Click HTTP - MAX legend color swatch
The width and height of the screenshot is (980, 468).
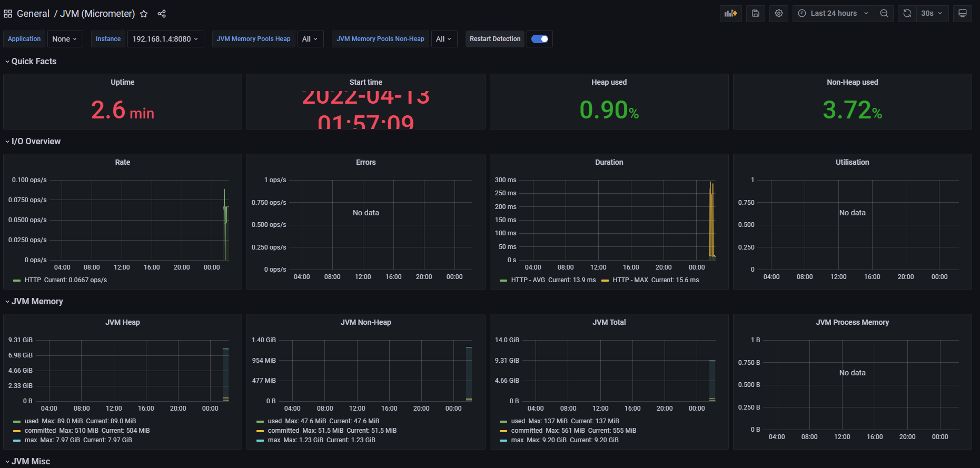pos(605,280)
